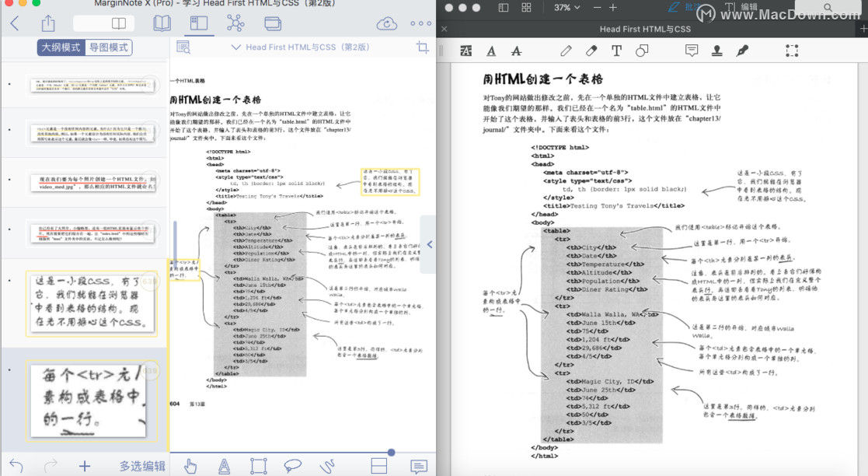Select the stamp tool in PDF editor

coord(717,51)
